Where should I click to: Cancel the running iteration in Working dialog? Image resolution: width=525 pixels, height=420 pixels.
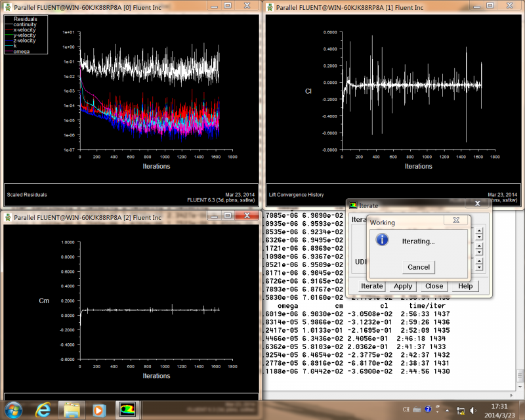[419, 266]
